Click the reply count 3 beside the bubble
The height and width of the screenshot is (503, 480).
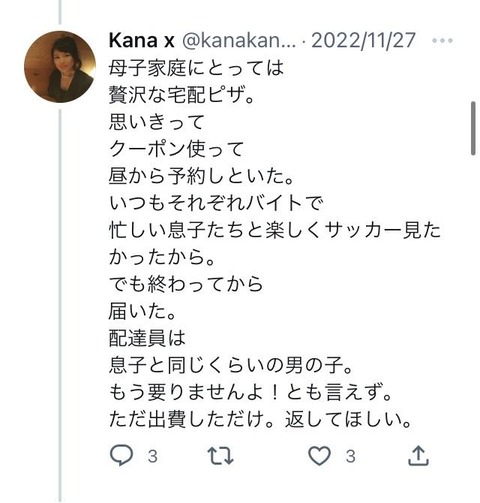[153, 456]
